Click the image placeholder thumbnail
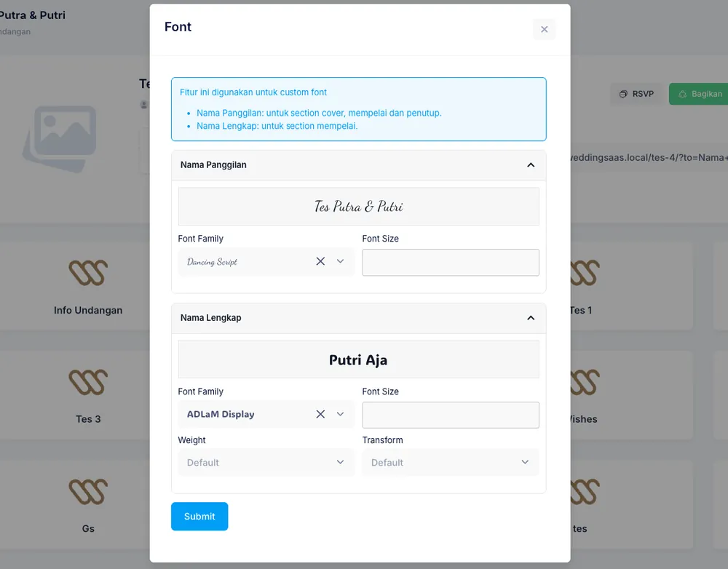This screenshot has width=728, height=569. click(60, 138)
